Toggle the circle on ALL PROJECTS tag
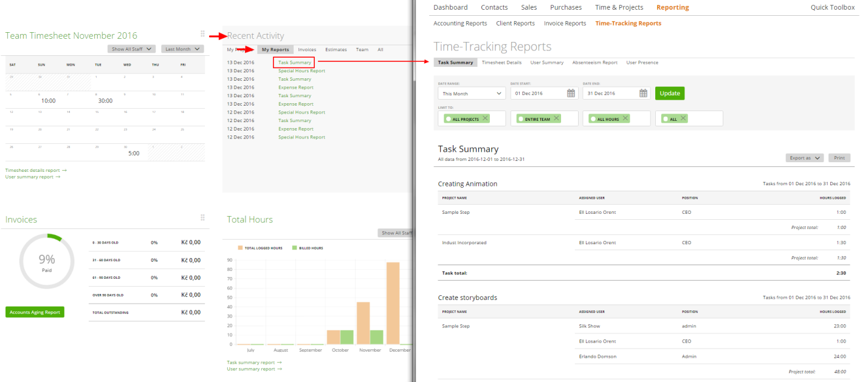Viewport: 868px width, 382px height. tap(448, 119)
